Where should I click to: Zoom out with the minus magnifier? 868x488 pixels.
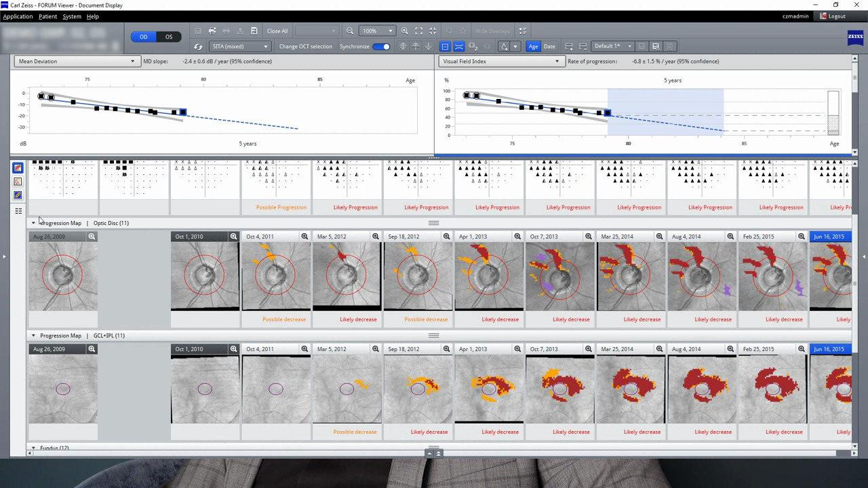350,31
